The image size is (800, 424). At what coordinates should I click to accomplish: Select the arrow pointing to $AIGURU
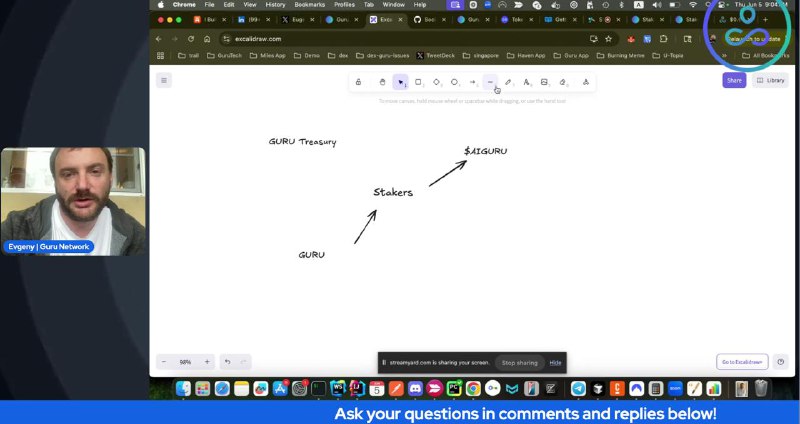click(x=447, y=173)
